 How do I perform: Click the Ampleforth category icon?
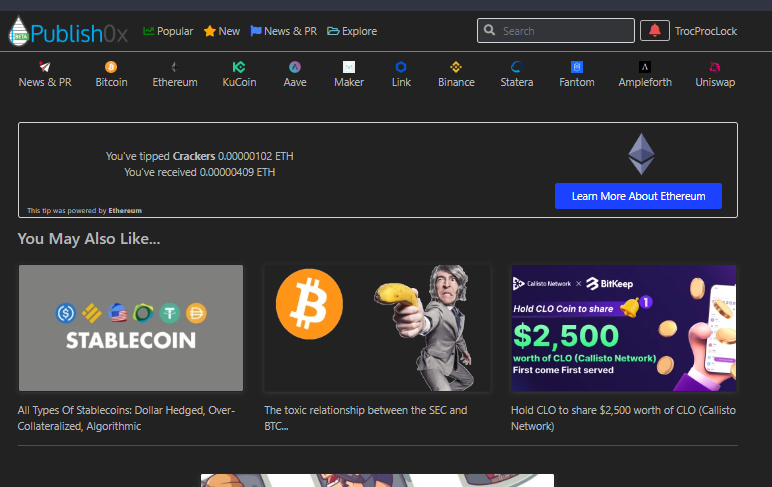[x=644, y=66]
